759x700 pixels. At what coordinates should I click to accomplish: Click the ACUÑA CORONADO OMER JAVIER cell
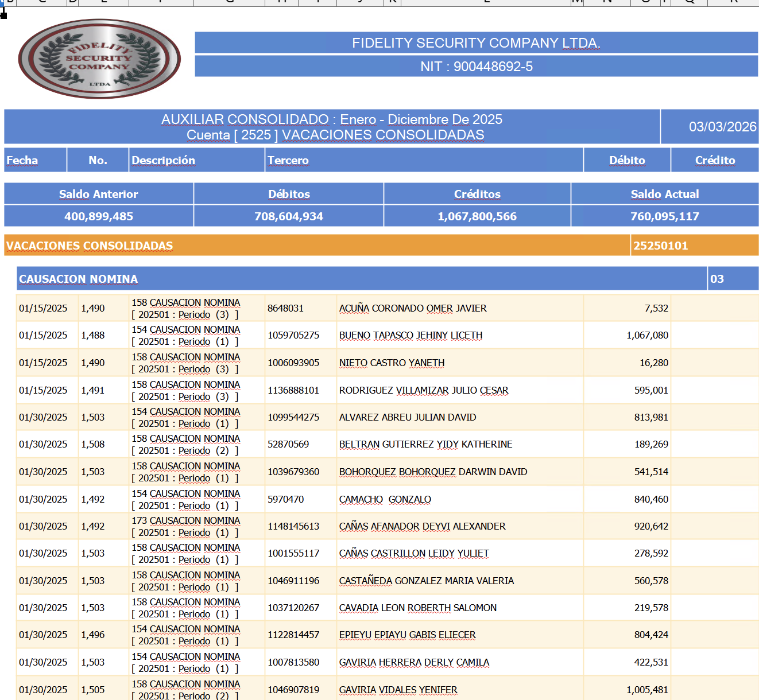coord(460,308)
